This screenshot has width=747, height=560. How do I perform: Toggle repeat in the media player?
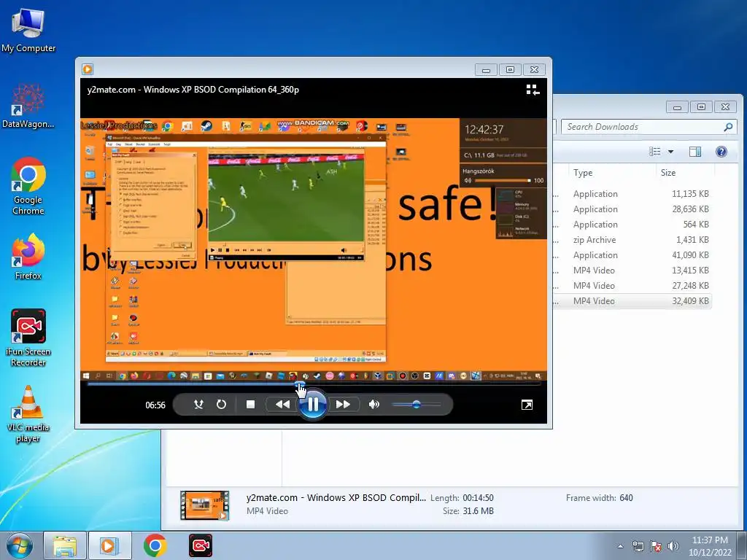[x=221, y=405]
